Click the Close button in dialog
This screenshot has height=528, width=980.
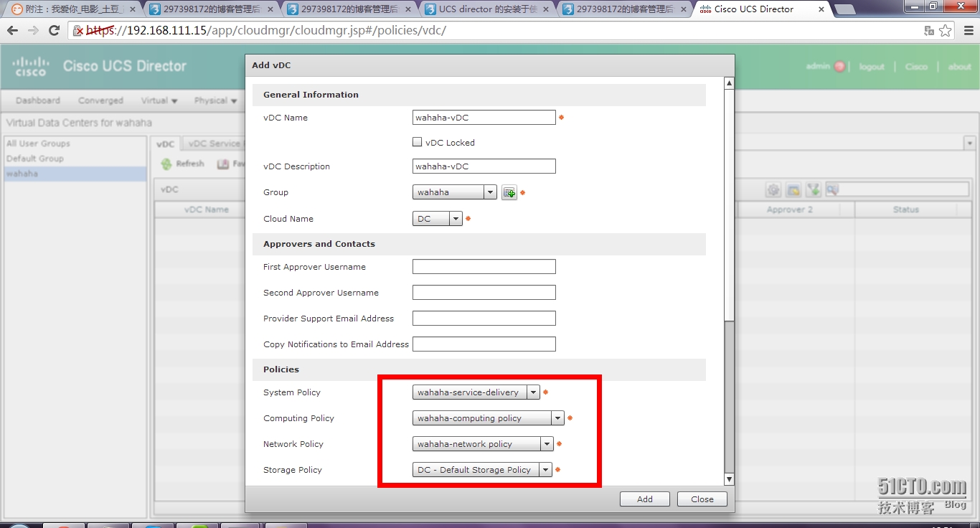tap(702, 499)
